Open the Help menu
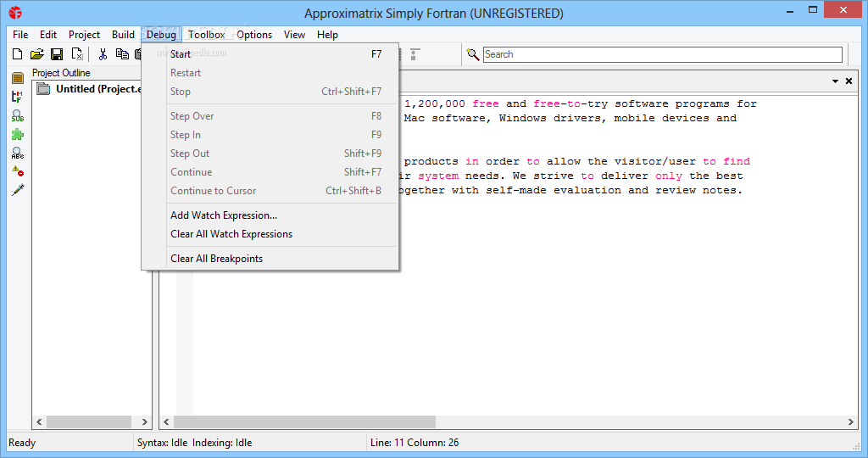Screen dimensions: 868x458 point(328,34)
